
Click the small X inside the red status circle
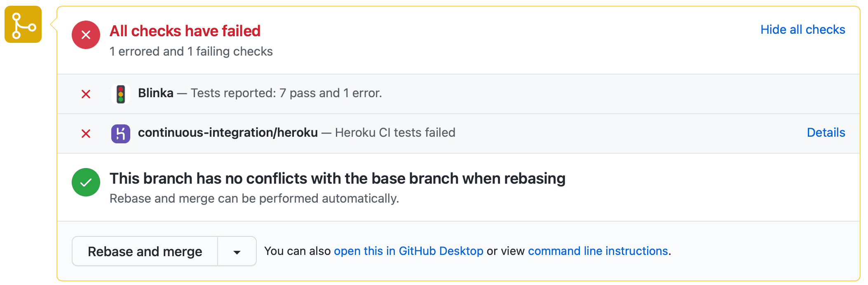click(x=86, y=35)
